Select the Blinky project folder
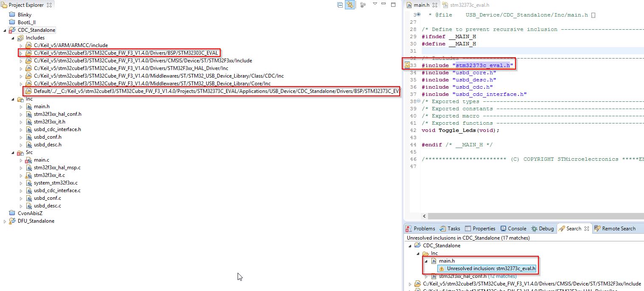This screenshot has height=291, width=644. (x=25, y=15)
